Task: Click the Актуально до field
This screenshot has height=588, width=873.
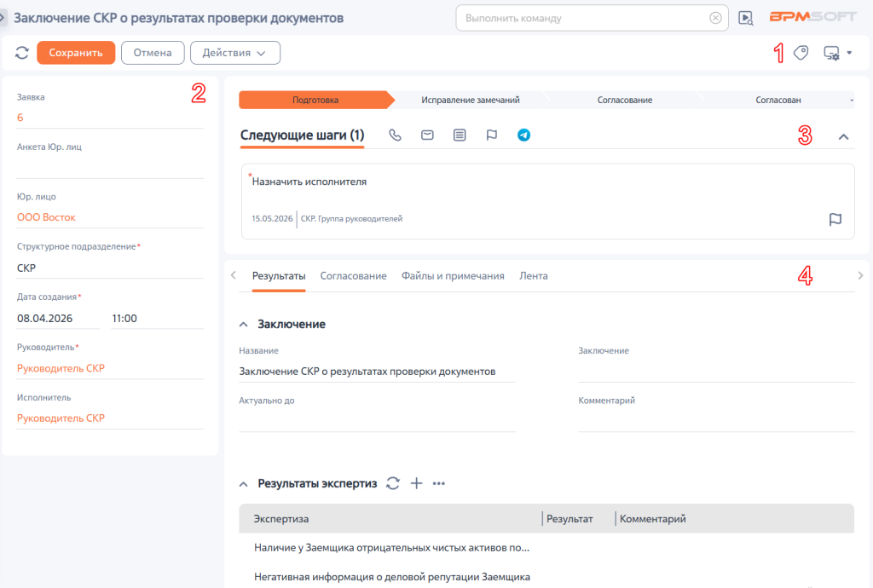Action: [377, 421]
